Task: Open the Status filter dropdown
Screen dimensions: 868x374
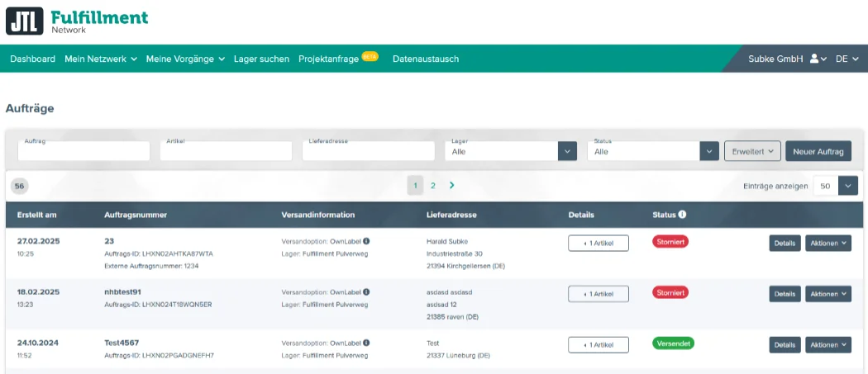Action: [x=709, y=151]
